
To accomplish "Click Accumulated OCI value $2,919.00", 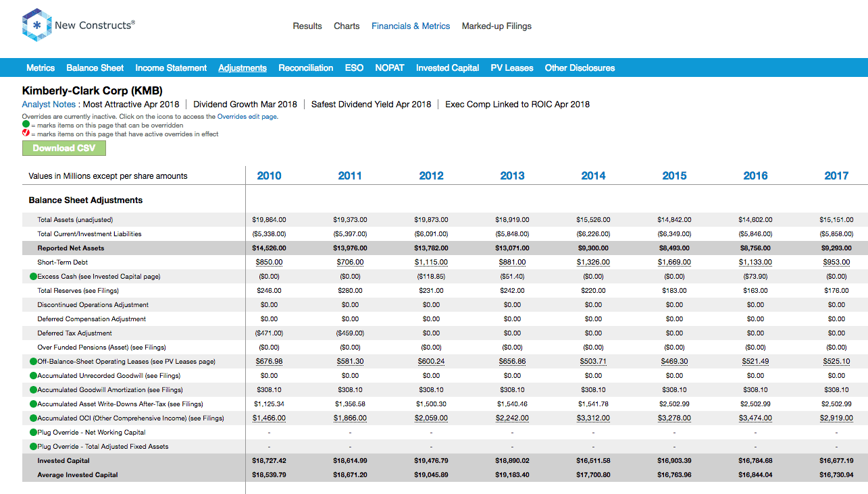I will [x=836, y=418].
